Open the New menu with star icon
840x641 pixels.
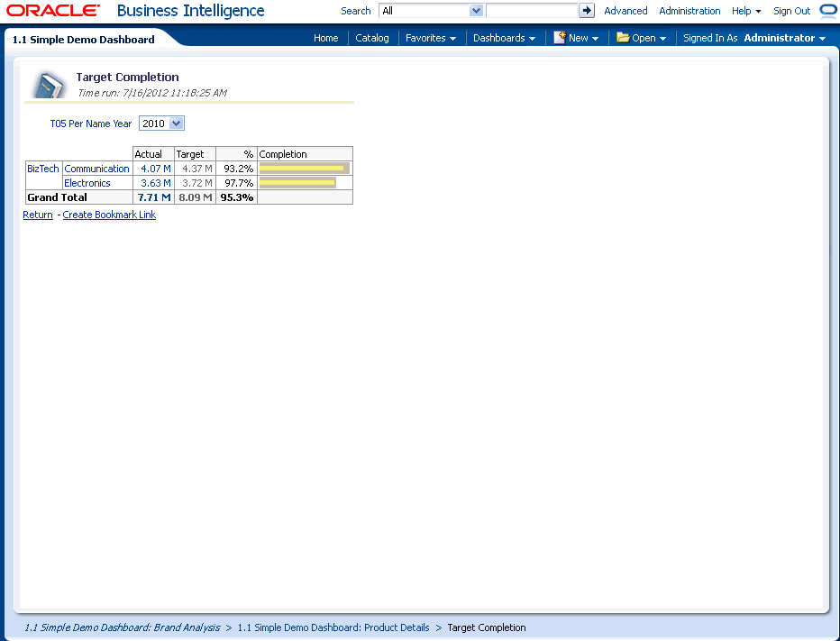coord(576,38)
